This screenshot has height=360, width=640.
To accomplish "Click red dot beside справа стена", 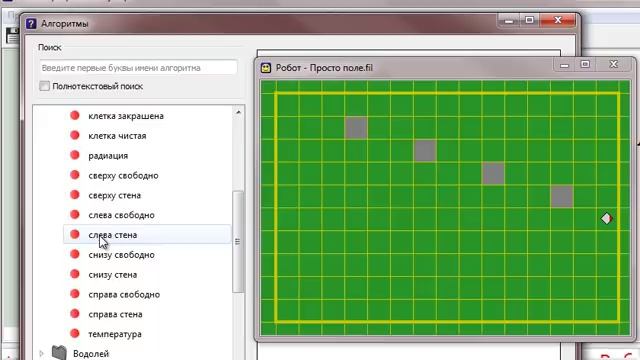I will point(75,314).
